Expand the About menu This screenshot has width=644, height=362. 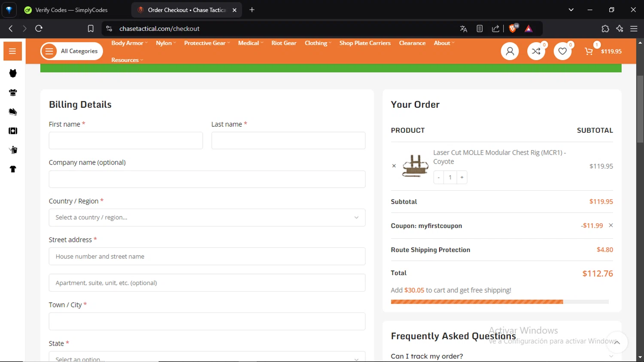click(x=444, y=43)
